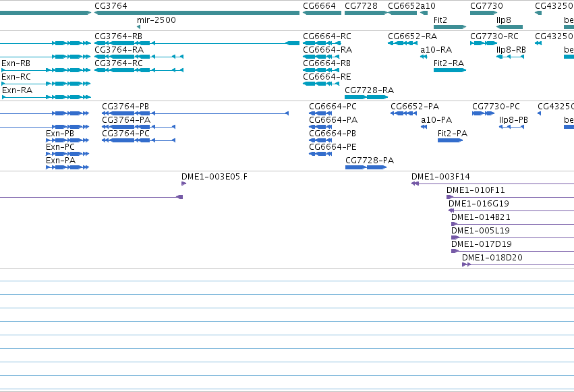Image resolution: width=574 pixels, height=392 pixels.
Task: Select clone DME1-016G19
Action: point(479,204)
